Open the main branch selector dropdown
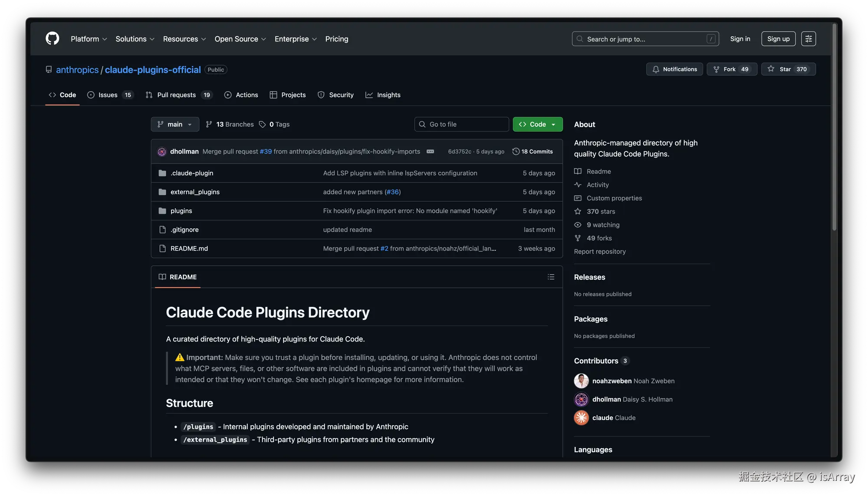Image resolution: width=868 pixels, height=496 pixels. pos(175,125)
